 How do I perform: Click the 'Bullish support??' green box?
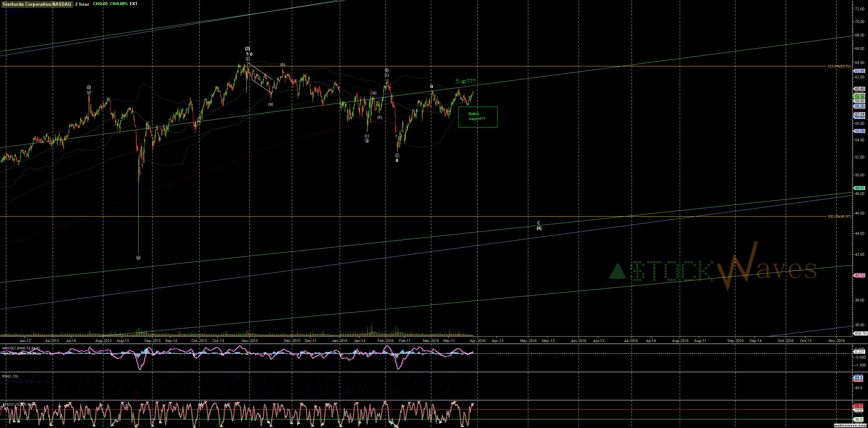478,117
